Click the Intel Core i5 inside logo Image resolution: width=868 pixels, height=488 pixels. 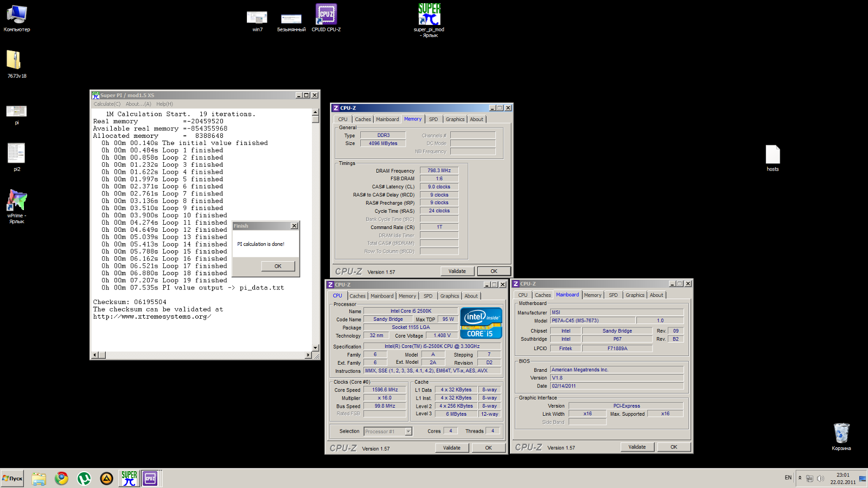(x=481, y=323)
